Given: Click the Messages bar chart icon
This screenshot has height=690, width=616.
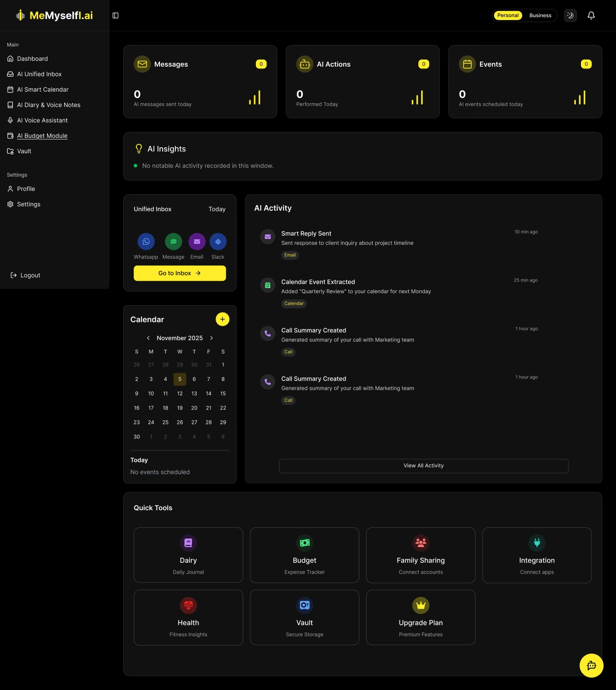Looking at the screenshot, I should point(255,98).
